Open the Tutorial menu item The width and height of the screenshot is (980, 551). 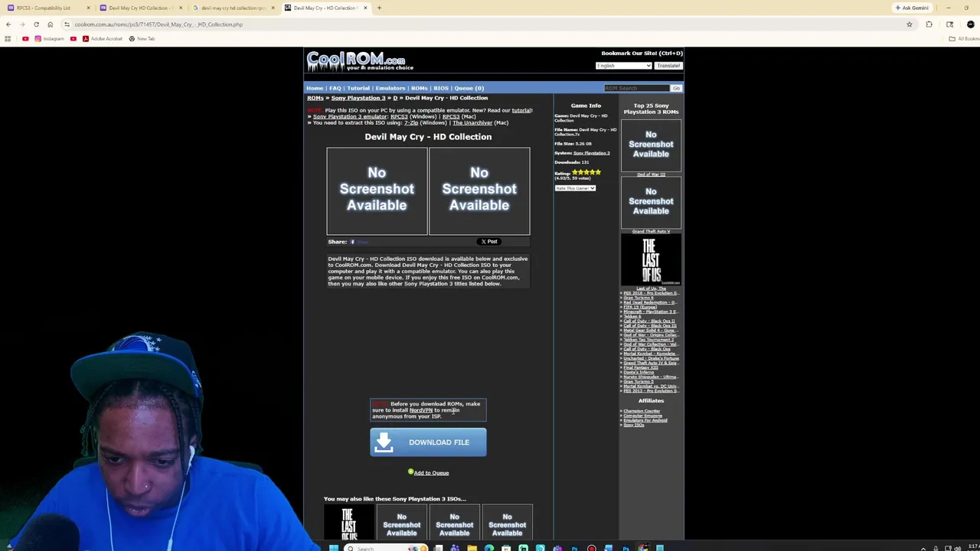[x=358, y=88]
